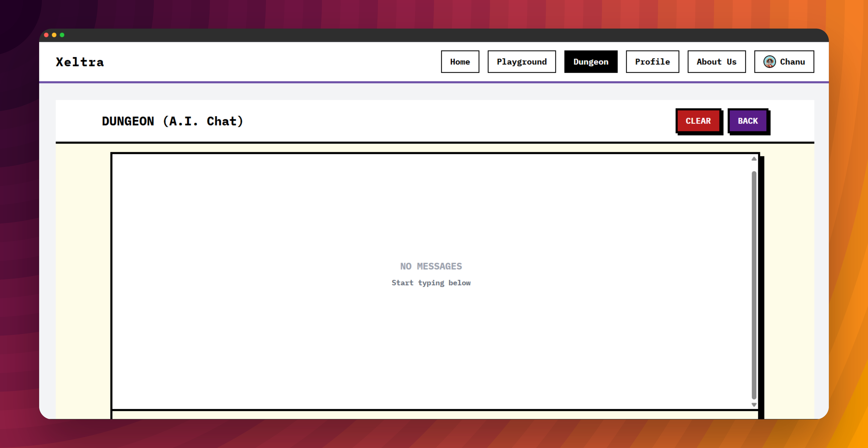Click the scrollbar down arrow
This screenshot has width=868, height=448.
pos(754,404)
